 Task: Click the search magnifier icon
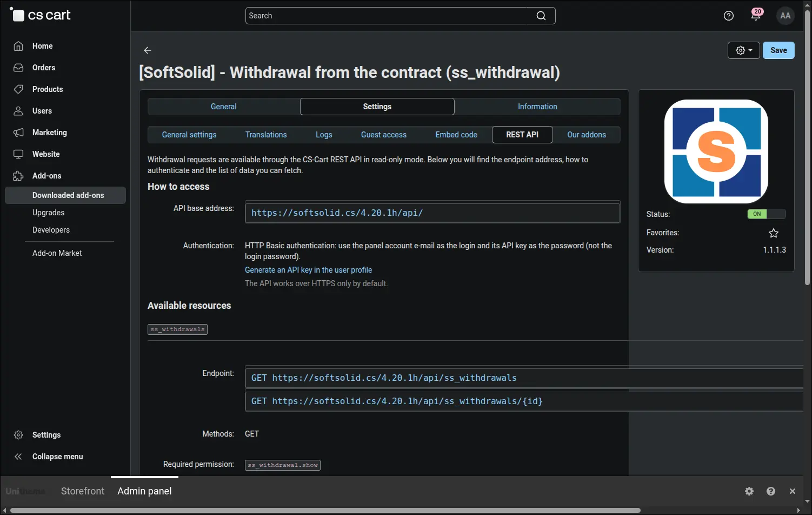click(541, 16)
